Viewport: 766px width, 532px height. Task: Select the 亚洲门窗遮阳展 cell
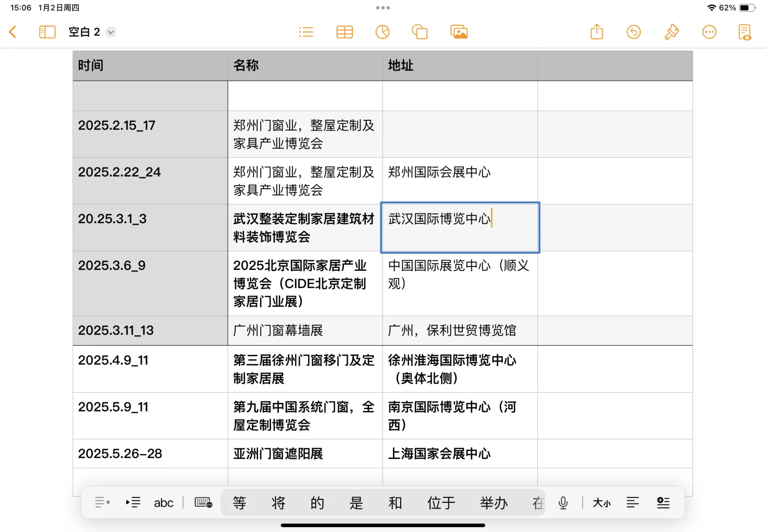pyautogui.click(x=305, y=454)
